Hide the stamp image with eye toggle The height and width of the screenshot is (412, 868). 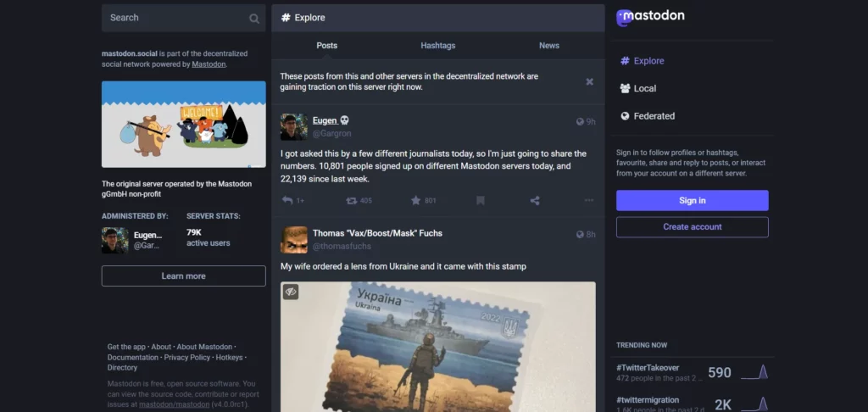[291, 292]
